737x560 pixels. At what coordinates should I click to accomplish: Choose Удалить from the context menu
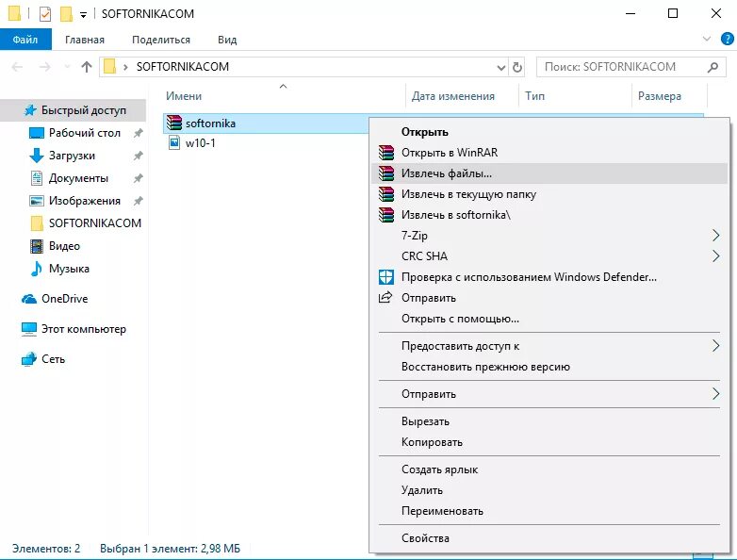pyautogui.click(x=549, y=490)
